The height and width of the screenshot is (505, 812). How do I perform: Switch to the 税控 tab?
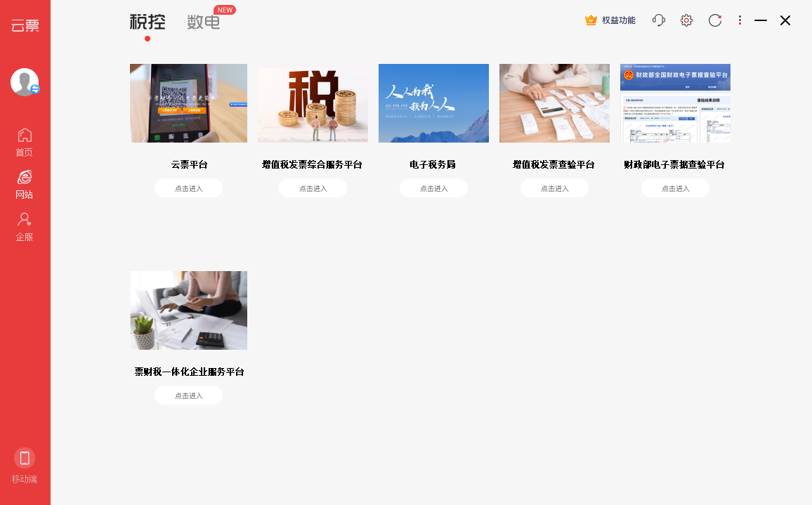click(148, 22)
